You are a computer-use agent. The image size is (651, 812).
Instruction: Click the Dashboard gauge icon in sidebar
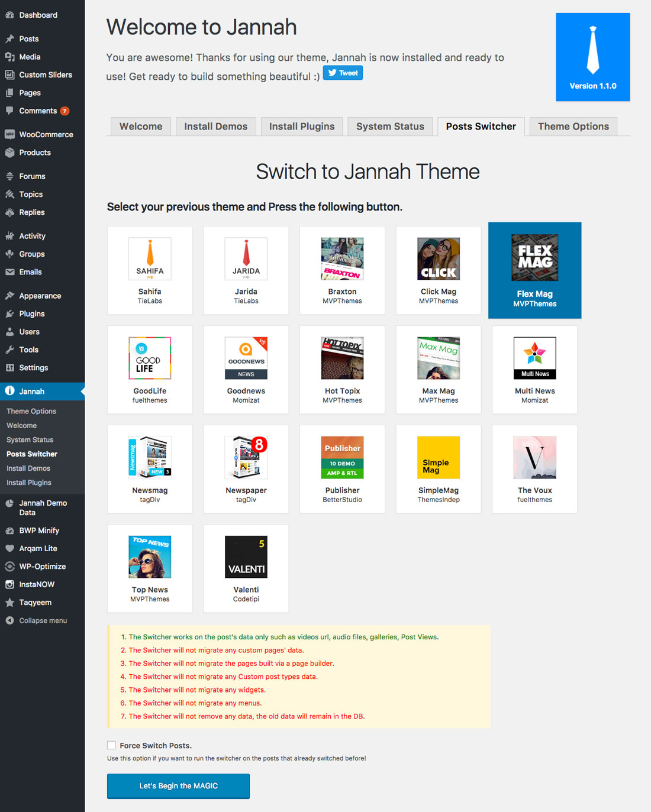tap(9, 15)
